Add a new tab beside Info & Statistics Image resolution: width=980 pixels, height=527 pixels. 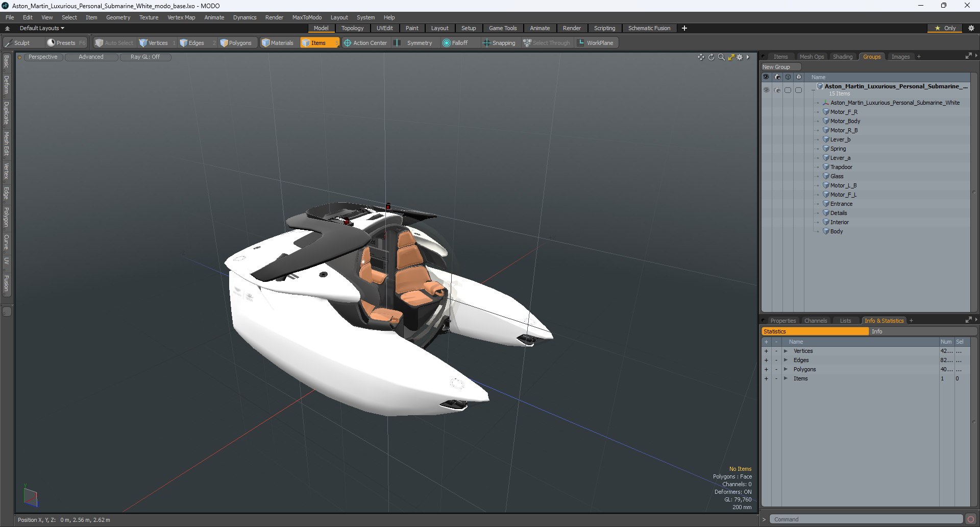coord(911,321)
